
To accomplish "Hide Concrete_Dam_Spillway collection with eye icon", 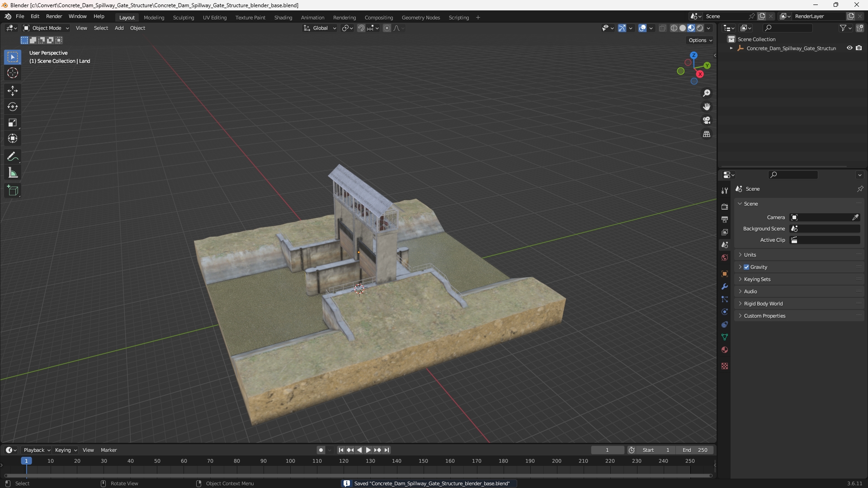I will pyautogui.click(x=849, y=48).
